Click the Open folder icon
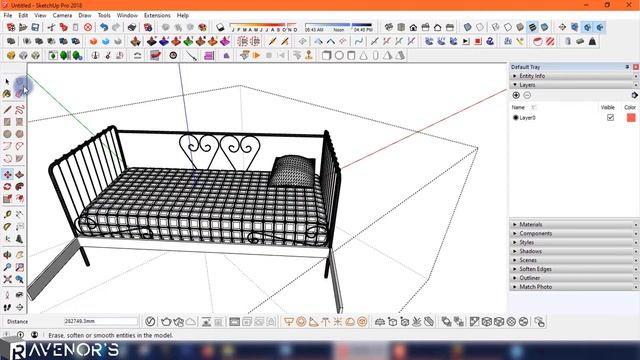This screenshot has width=640, height=360. click(23, 27)
